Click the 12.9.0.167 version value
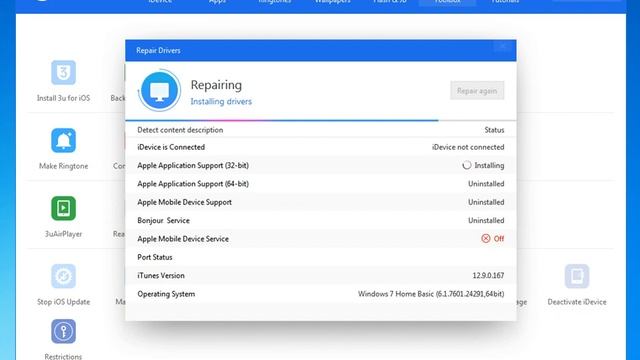The height and width of the screenshot is (360, 640). click(488, 276)
